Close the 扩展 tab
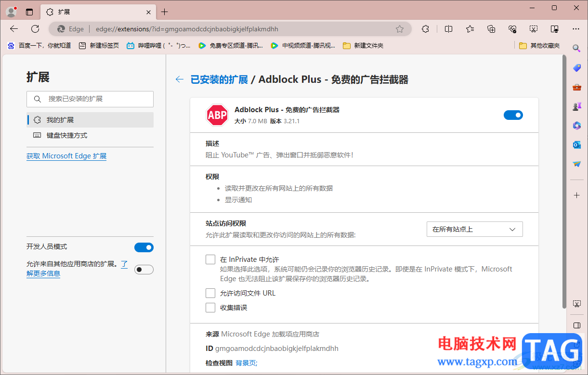The image size is (588, 375). [x=149, y=12]
